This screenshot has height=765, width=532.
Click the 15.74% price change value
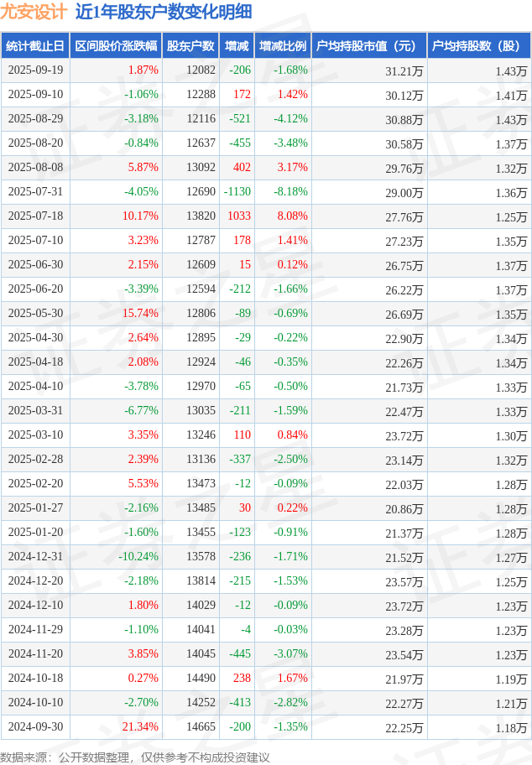[141, 314]
